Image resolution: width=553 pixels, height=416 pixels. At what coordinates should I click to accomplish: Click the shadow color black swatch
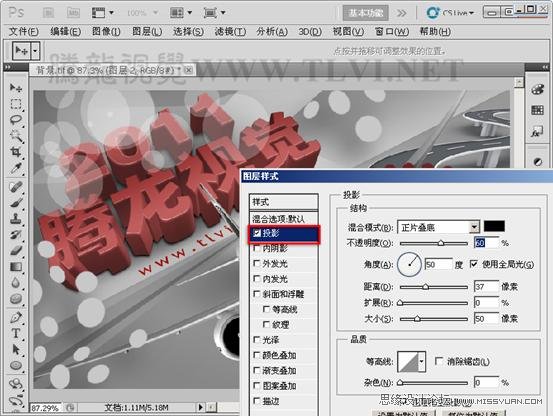tap(494, 226)
